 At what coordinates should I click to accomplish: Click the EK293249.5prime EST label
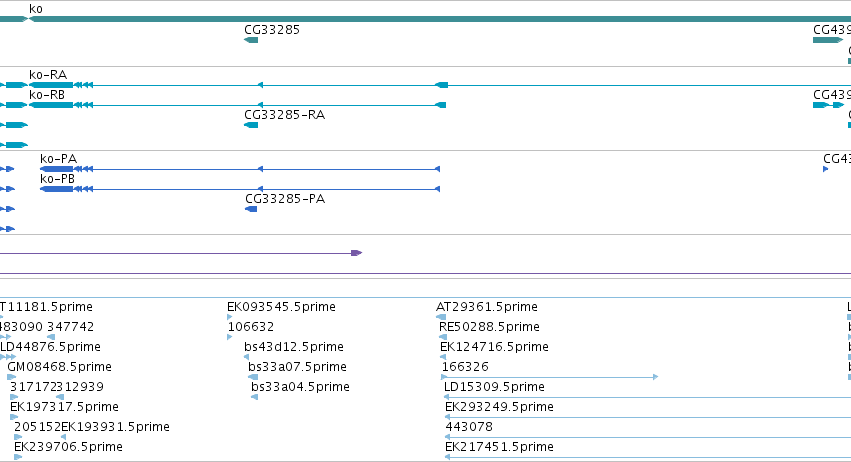(x=499, y=407)
